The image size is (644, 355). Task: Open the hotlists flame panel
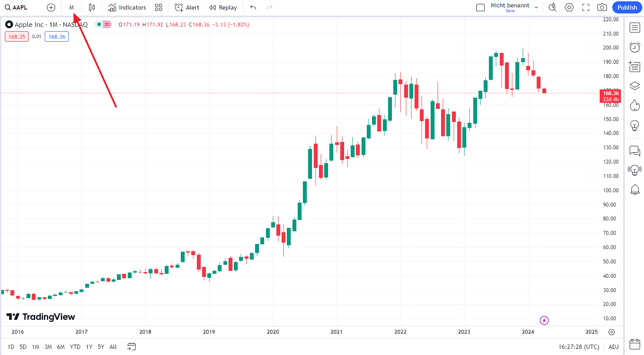click(x=635, y=105)
